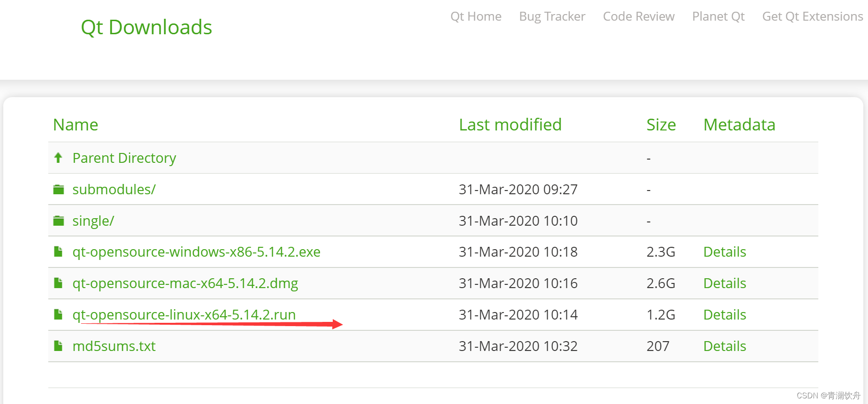This screenshot has height=404, width=868.
Task: Click the file icon beside mac-x64 dmg
Action: 58,283
